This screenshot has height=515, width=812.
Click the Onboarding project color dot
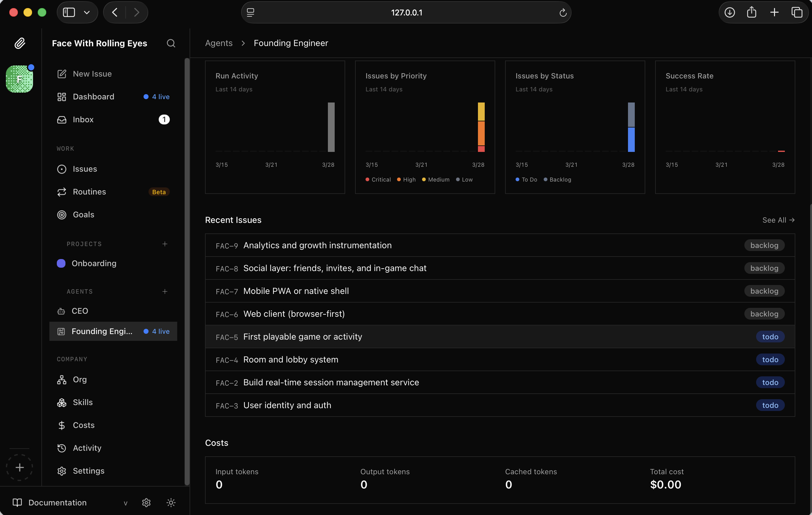point(61,263)
